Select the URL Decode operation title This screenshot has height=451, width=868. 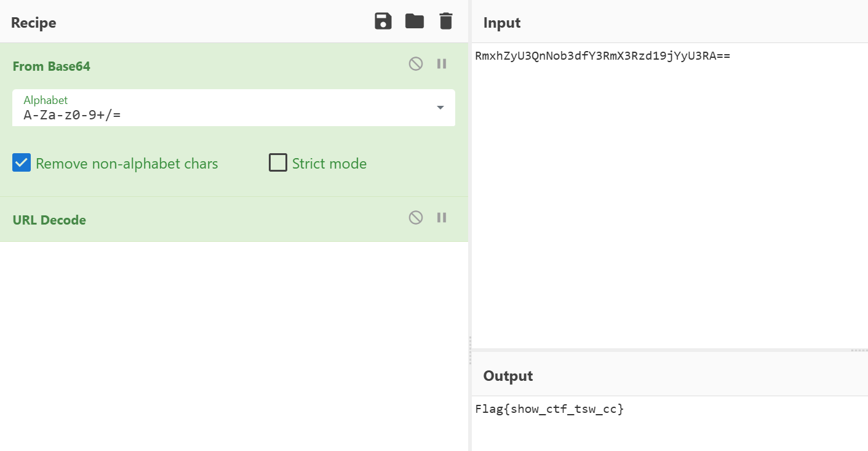pyautogui.click(x=49, y=220)
